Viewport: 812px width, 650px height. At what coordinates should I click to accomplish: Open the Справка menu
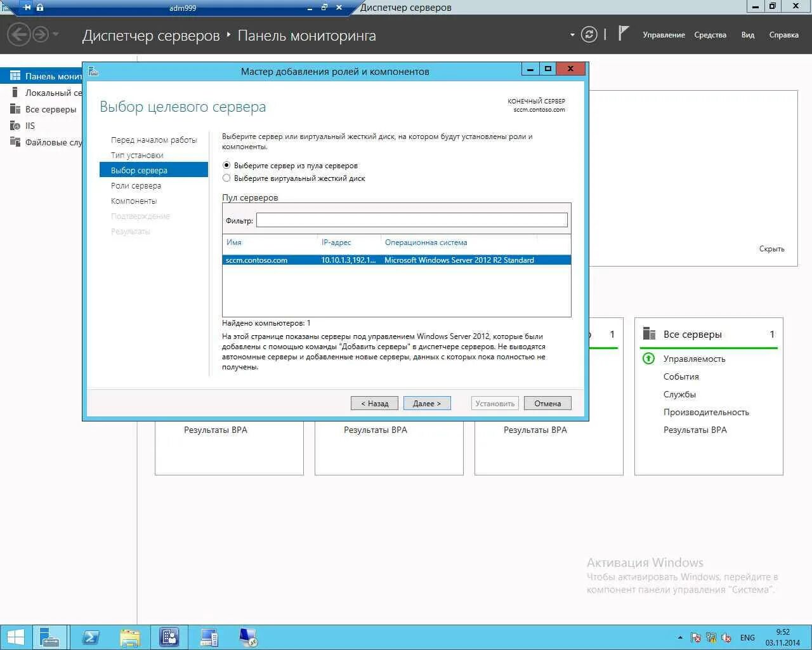coord(783,35)
